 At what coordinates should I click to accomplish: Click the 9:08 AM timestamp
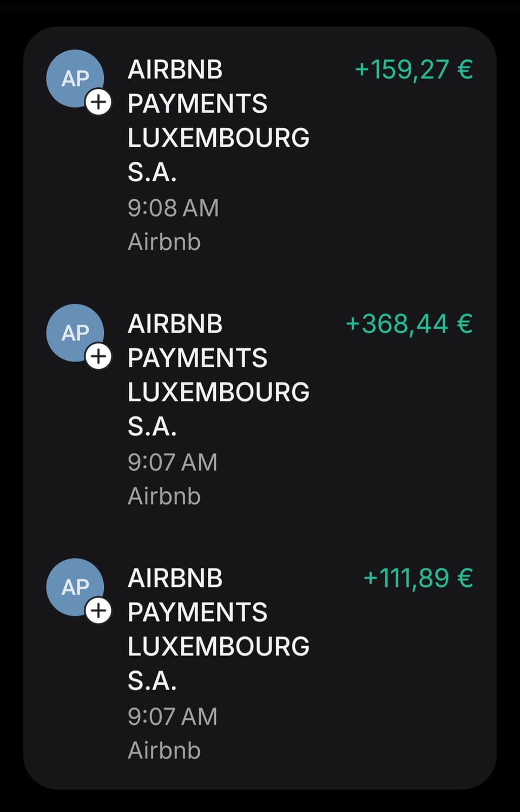[x=173, y=208]
